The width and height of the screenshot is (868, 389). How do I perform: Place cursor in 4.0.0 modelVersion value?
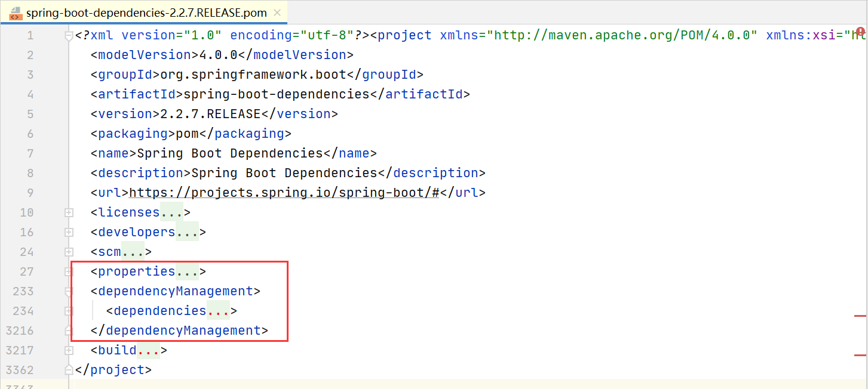click(218, 55)
